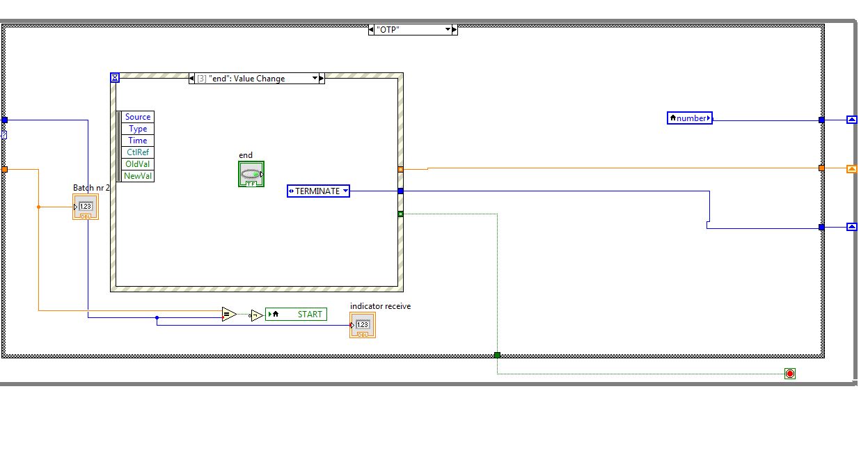
Task: Open the "end": Value Change event dropdown
Action: pyautogui.click(x=315, y=79)
